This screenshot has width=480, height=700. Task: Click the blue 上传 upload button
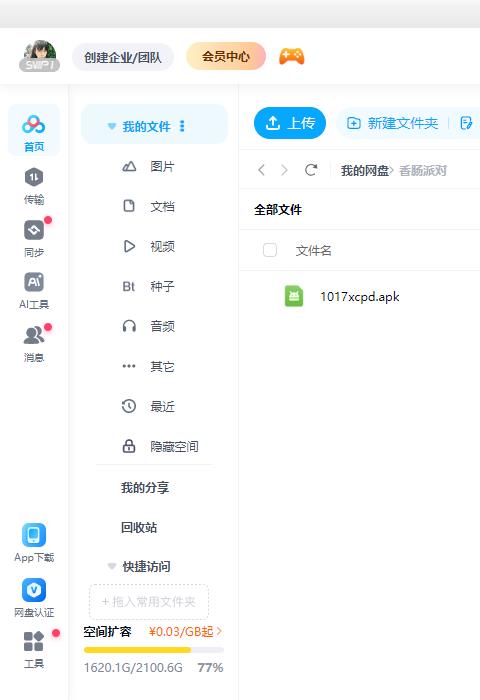pos(290,123)
